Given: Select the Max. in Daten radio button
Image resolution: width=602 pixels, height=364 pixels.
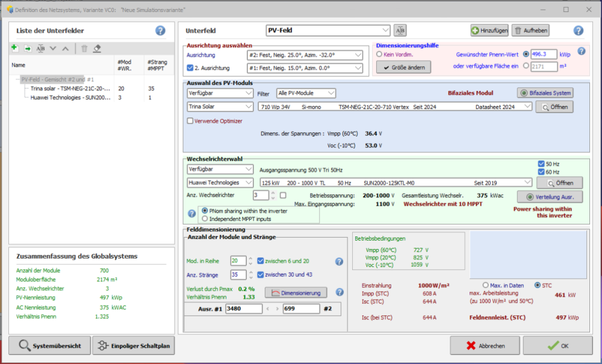Looking at the screenshot, I should tap(486, 285).
